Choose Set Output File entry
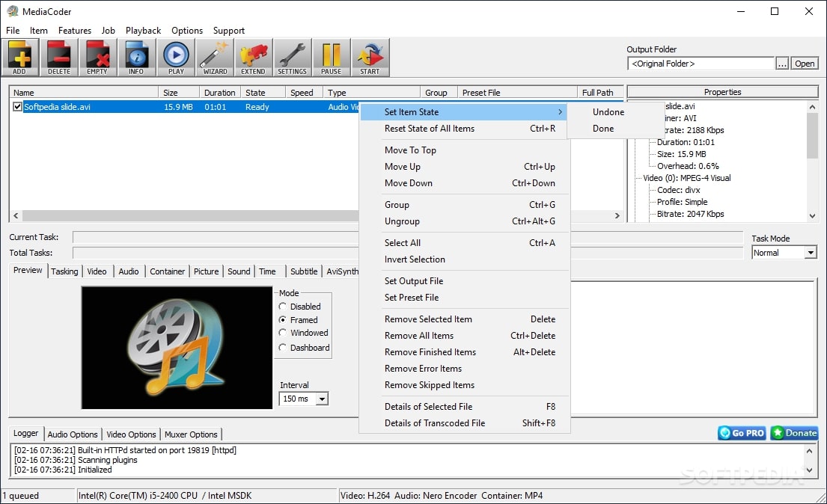 [464, 281]
